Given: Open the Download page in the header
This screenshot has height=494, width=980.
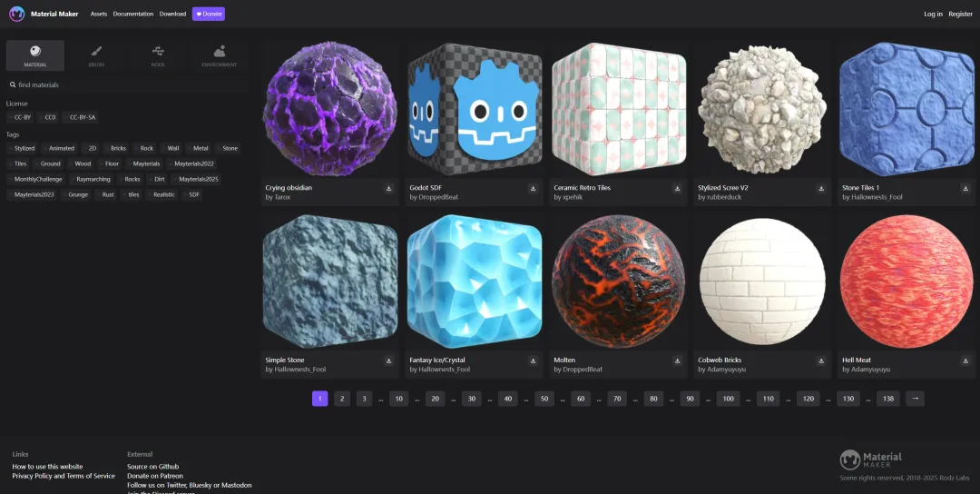Looking at the screenshot, I should pyautogui.click(x=172, y=14).
